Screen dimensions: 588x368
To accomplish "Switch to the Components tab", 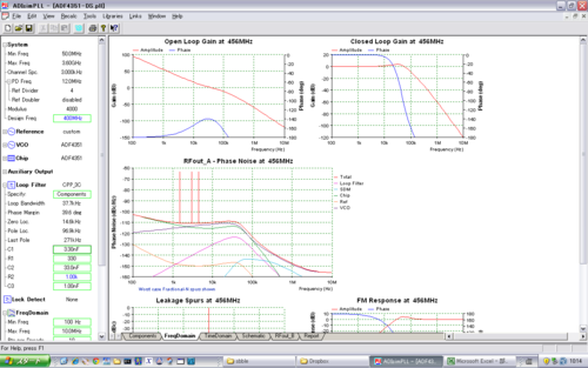I will coord(142,336).
